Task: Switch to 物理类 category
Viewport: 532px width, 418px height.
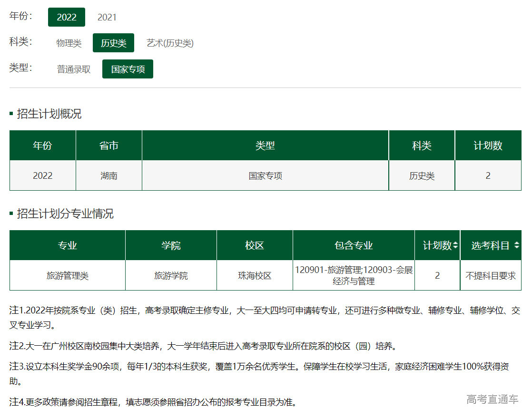Action: [x=68, y=43]
